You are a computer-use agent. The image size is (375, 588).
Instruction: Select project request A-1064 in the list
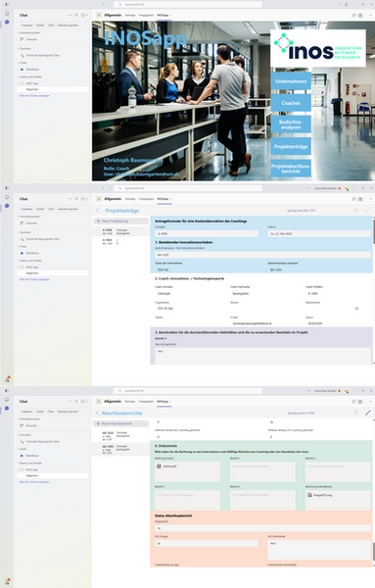[120, 241]
